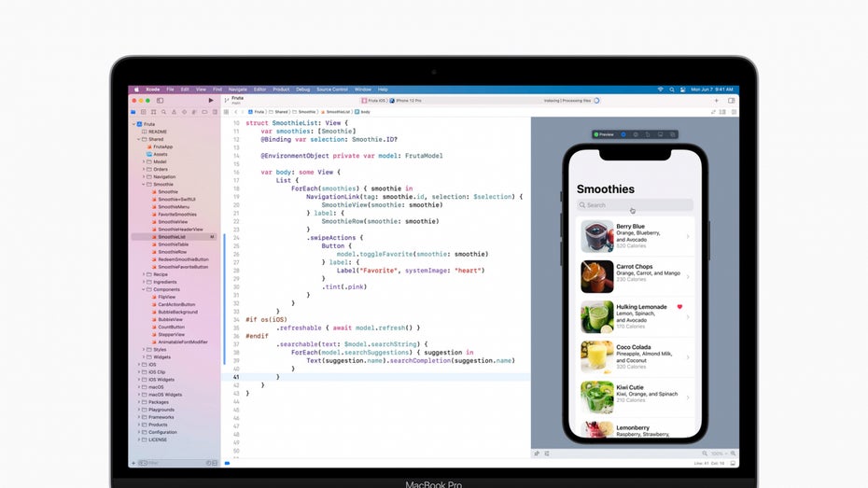Screen dimensions: 868x488
Task: Toggle the navigator sidebar button
Action: coord(161,100)
